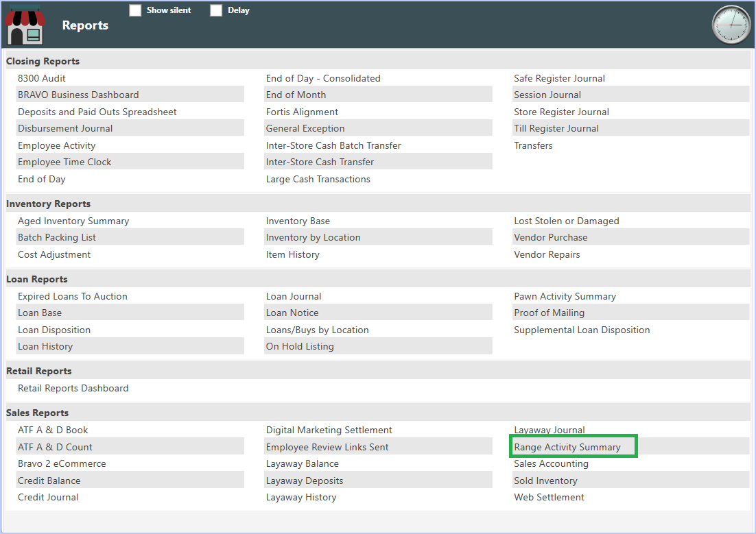Open Expired Loans To Auction
The width and height of the screenshot is (756, 534).
(x=72, y=296)
